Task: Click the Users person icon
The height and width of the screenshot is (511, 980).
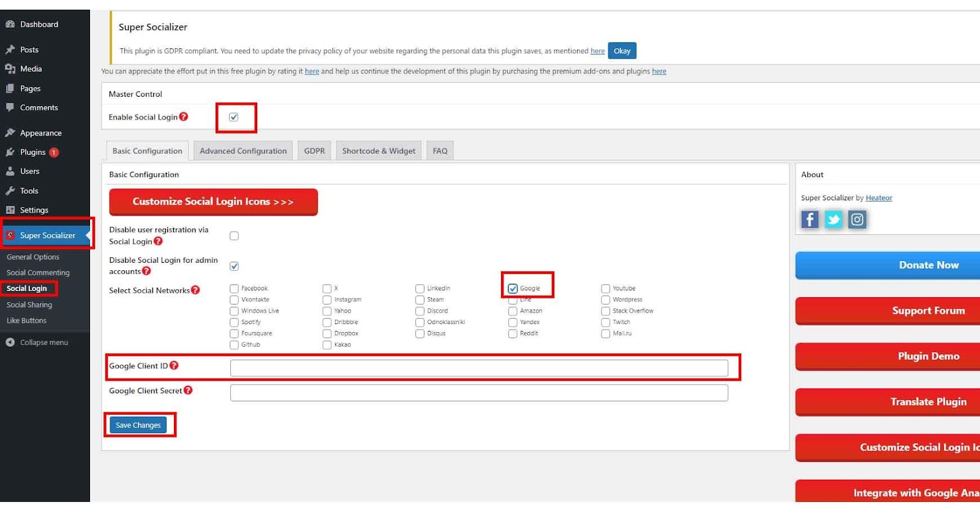Action: point(10,171)
